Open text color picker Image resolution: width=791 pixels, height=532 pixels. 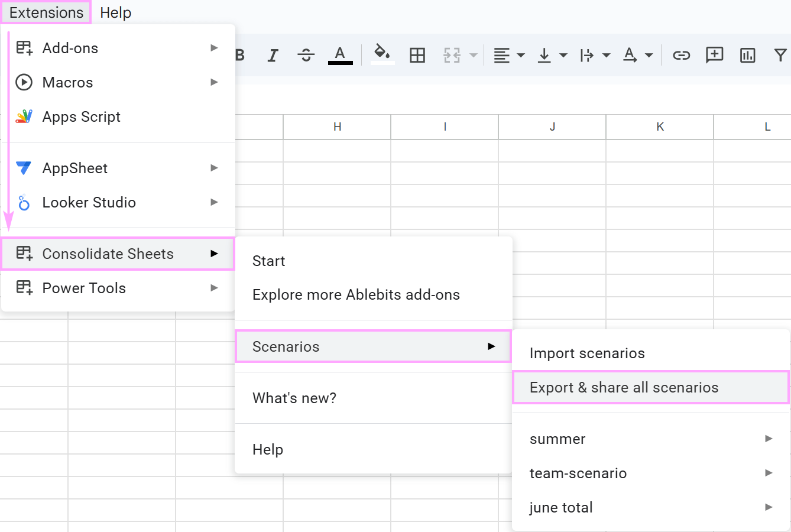click(340, 56)
